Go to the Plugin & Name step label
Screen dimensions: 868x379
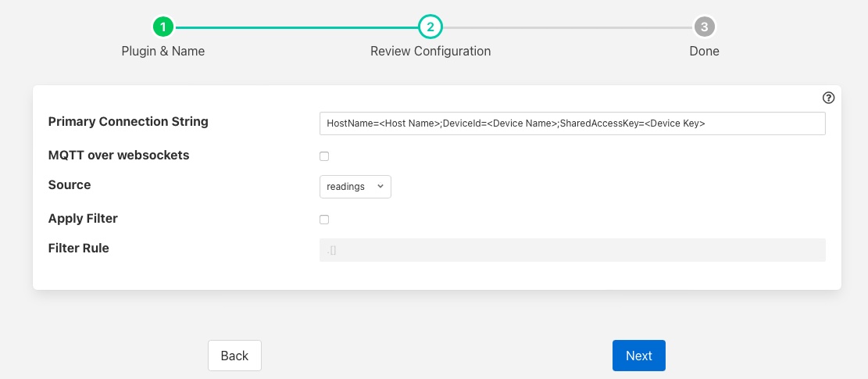pyautogui.click(x=163, y=52)
